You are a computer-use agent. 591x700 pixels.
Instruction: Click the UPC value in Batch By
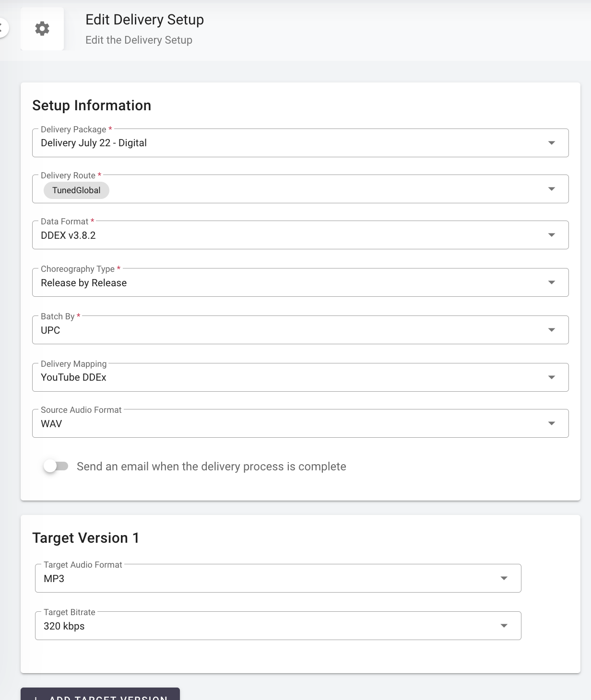point(50,330)
